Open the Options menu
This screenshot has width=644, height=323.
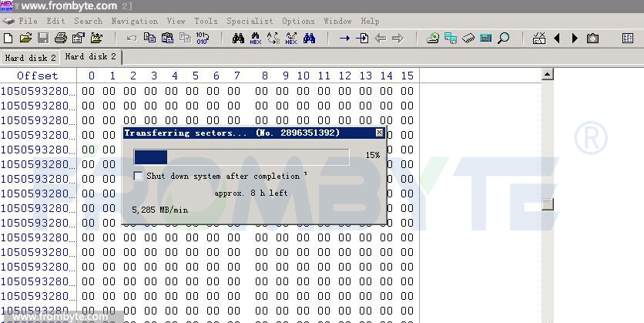298,21
